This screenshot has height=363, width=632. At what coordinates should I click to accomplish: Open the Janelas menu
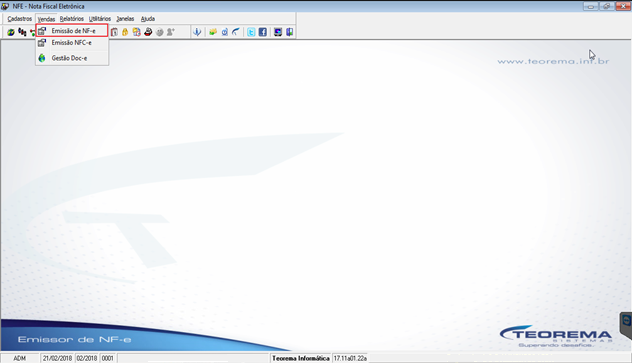click(x=125, y=19)
